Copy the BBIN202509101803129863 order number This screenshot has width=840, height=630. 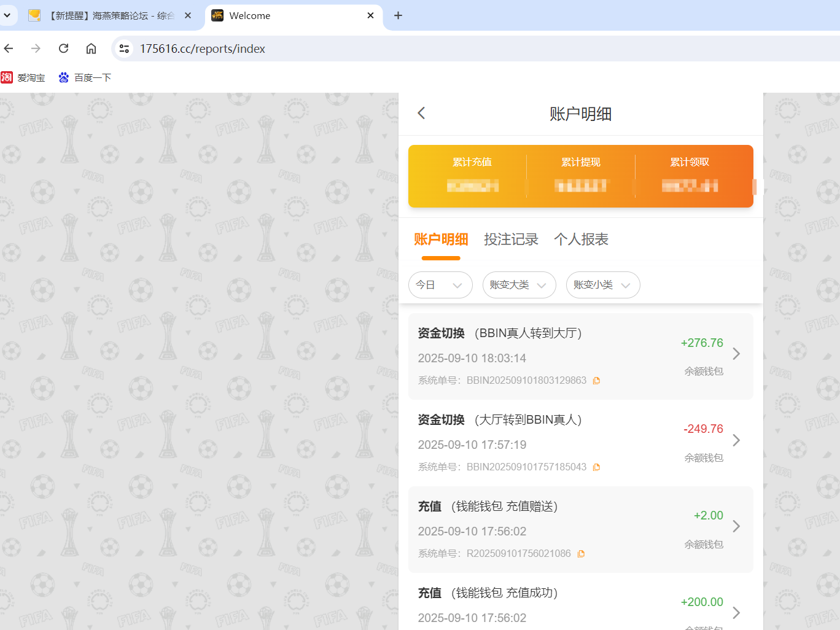pos(595,380)
